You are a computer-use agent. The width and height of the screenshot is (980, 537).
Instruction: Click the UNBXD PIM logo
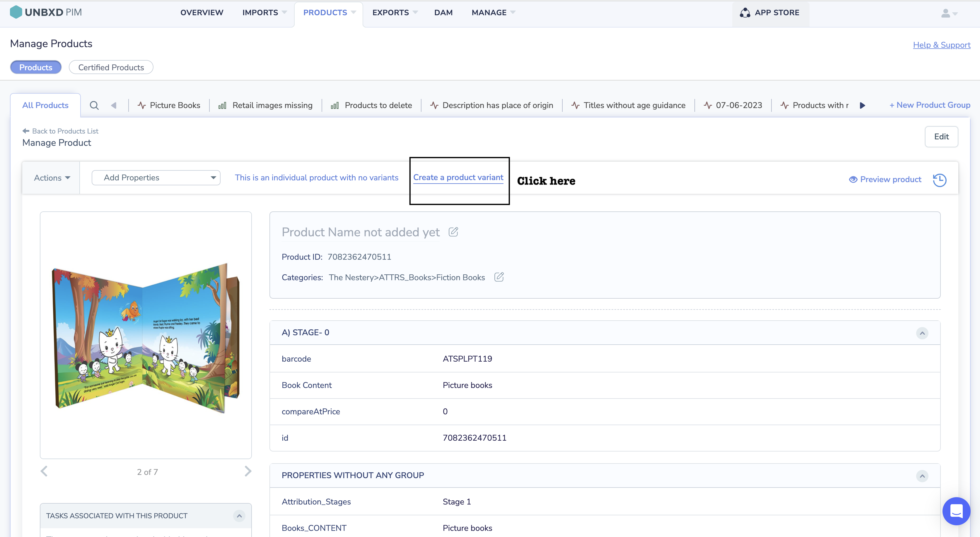(46, 12)
